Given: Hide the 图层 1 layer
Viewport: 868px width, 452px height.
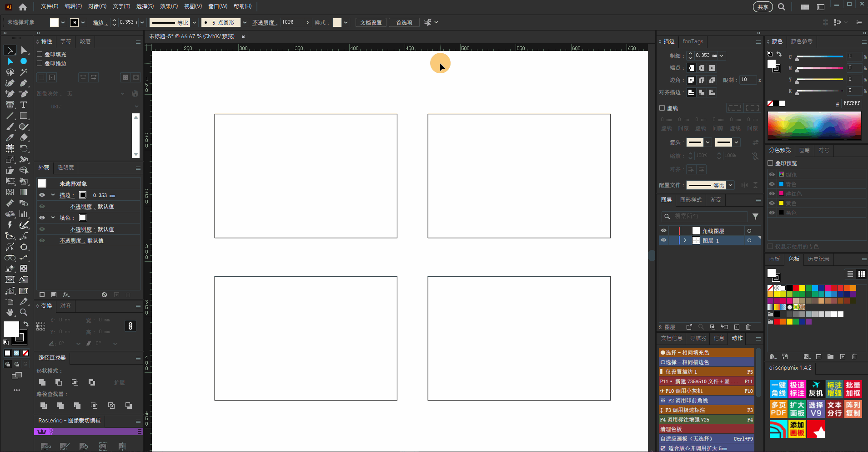Looking at the screenshot, I should (x=663, y=240).
